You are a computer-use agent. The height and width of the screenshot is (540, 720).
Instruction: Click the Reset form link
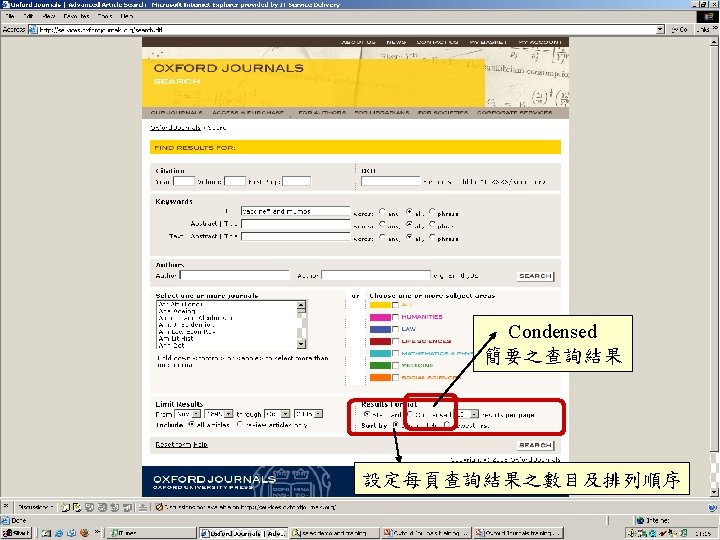[173, 444]
